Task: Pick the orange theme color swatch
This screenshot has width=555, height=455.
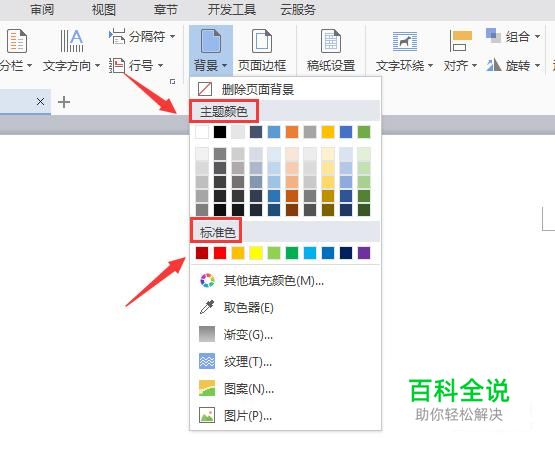Action: (292, 132)
